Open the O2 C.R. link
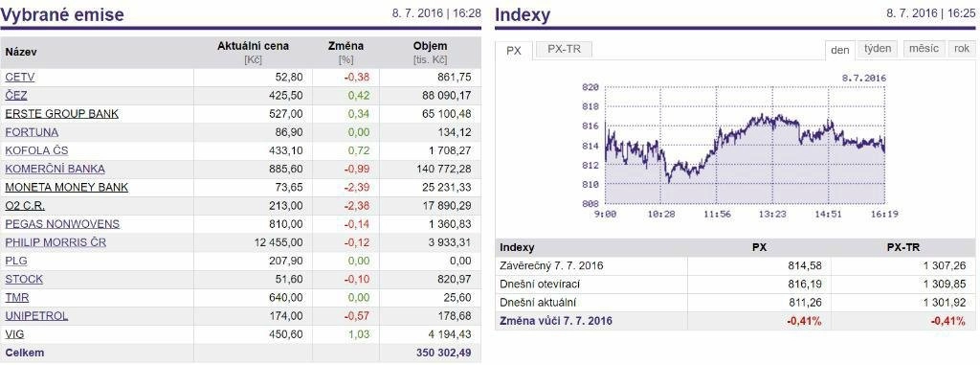Screen dimensions: 980x365 pyautogui.click(x=25, y=205)
